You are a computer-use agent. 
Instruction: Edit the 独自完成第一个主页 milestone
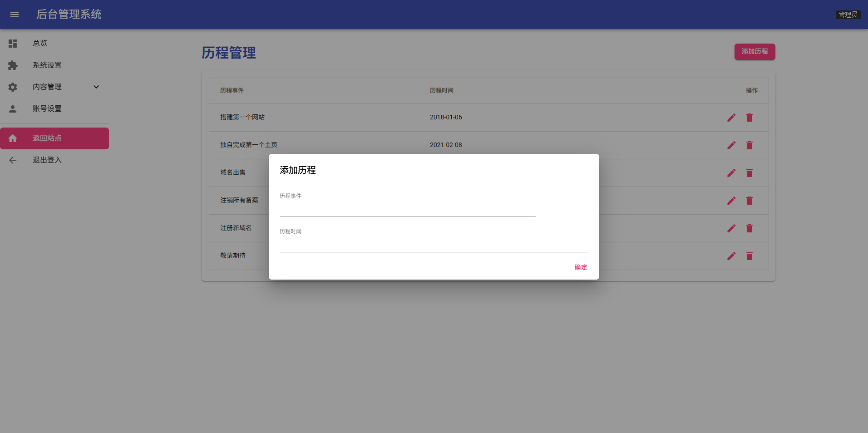pyautogui.click(x=731, y=145)
